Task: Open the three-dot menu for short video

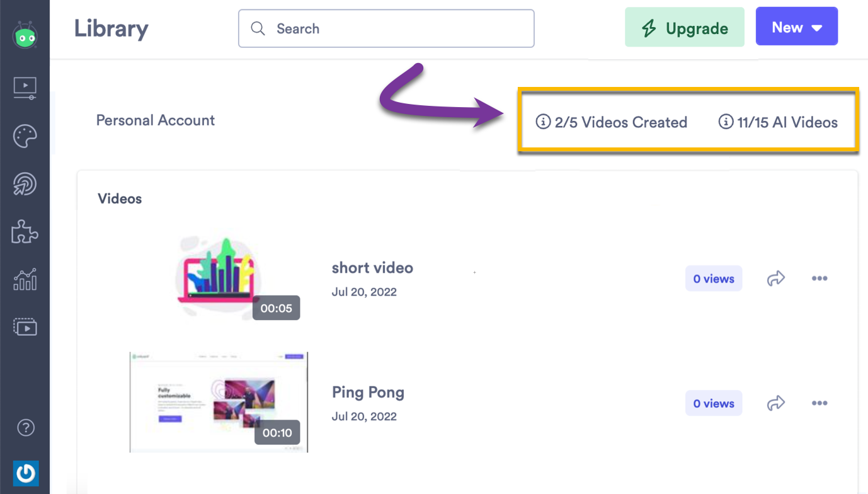Action: pos(819,278)
